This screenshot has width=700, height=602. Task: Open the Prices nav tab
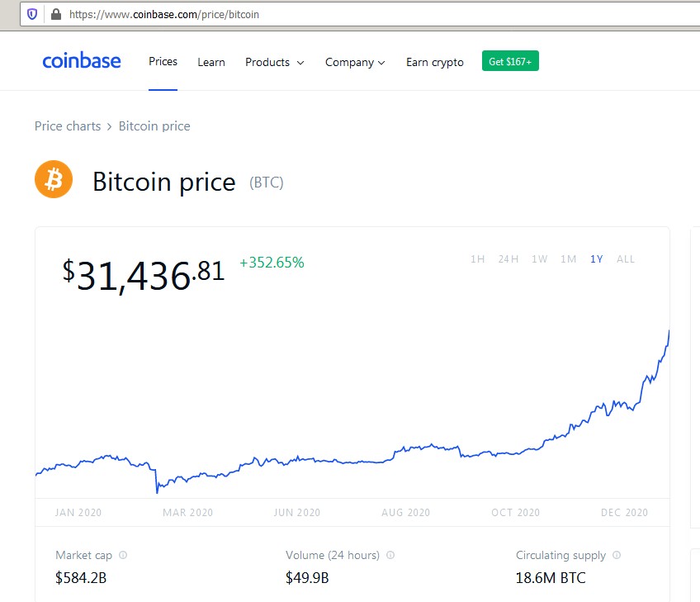[163, 62]
